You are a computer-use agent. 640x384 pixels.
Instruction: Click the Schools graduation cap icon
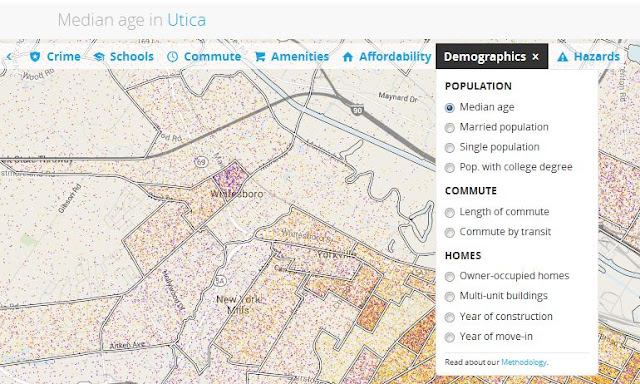(99, 57)
